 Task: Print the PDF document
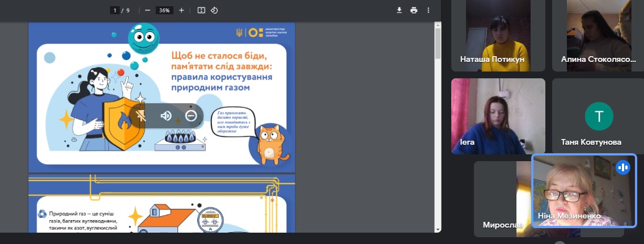click(x=414, y=10)
